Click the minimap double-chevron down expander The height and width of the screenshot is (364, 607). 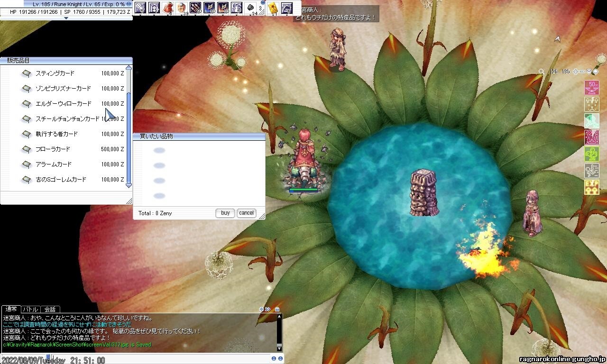(589, 72)
